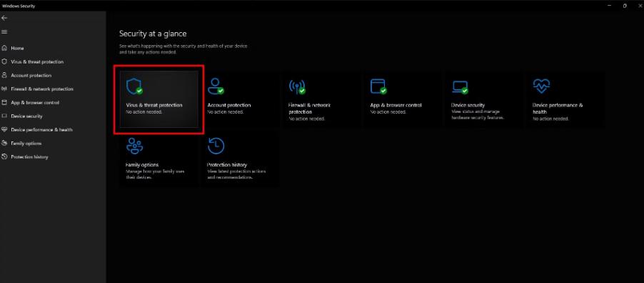Select Home in the sidebar

click(17, 48)
